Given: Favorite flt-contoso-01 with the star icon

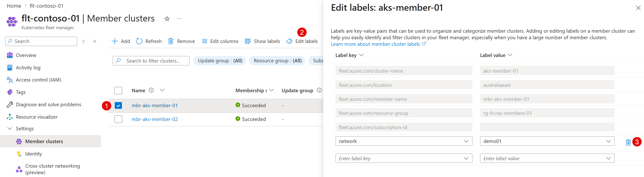Looking at the screenshot, I should click(167, 19).
